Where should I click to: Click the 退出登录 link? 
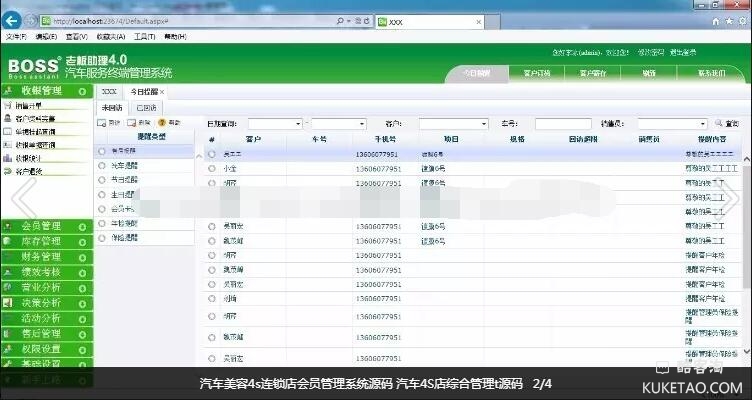[682, 52]
